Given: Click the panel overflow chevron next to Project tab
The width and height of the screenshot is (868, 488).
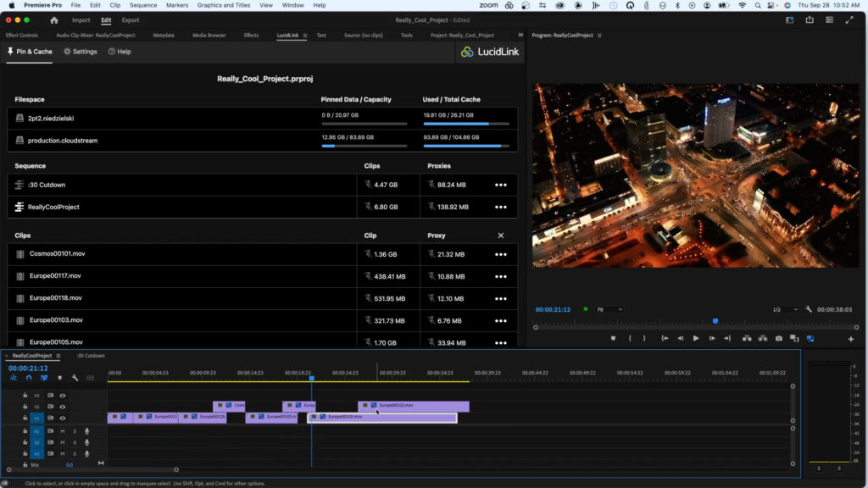Looking at the screenshot, I should (x=519, y=36).
